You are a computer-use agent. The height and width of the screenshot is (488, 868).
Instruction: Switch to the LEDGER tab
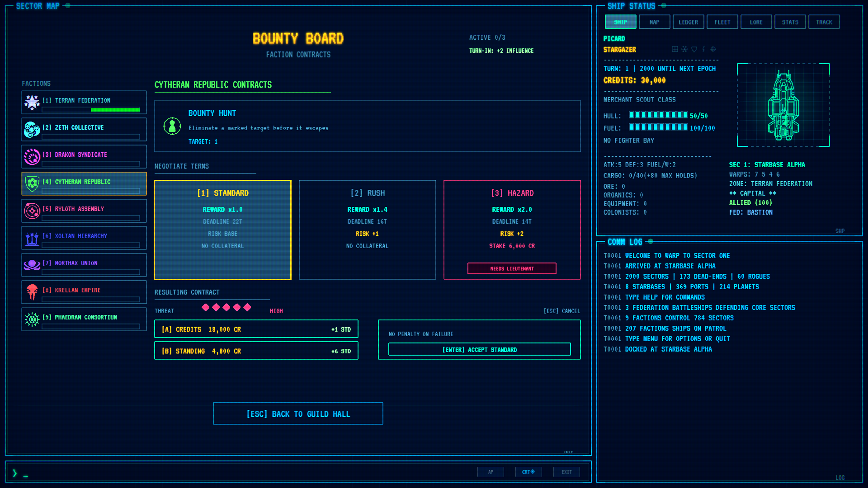pyautogui.click(x=688, y=22)
